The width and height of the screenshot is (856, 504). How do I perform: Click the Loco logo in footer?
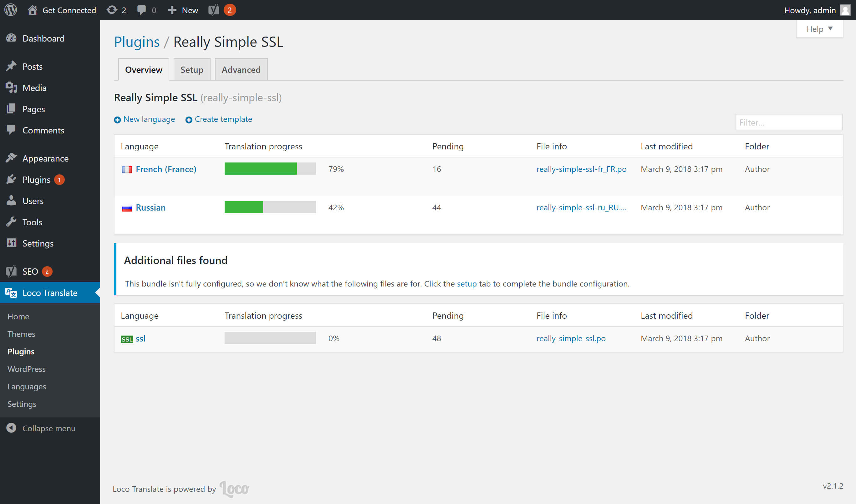click(x=234, y=489)
